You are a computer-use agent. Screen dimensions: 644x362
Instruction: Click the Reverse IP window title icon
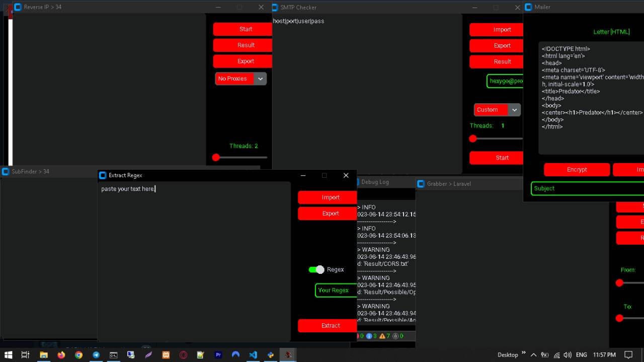18,7
